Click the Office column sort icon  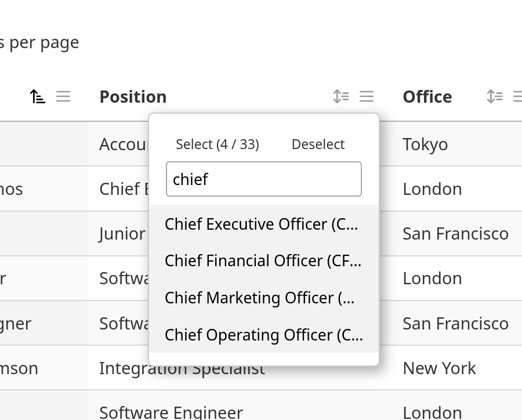click(x=494, y=96)
